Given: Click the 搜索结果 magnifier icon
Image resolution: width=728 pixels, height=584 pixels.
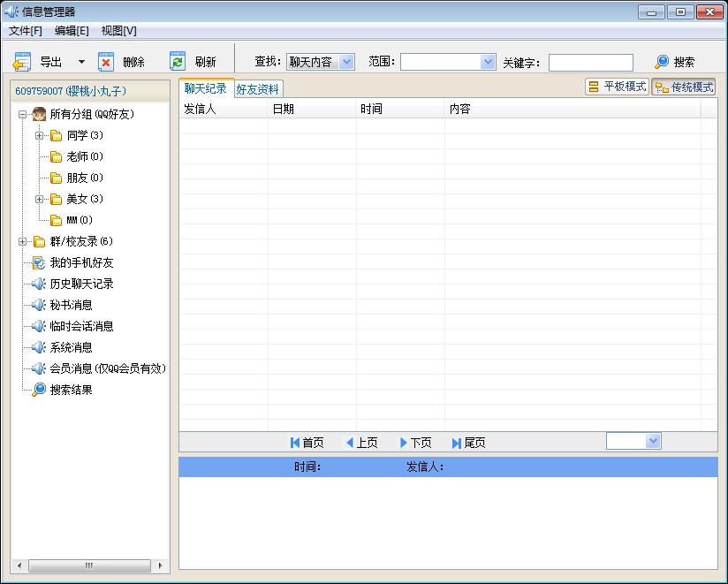Looking at the screenshot, I should click(39, 390).
